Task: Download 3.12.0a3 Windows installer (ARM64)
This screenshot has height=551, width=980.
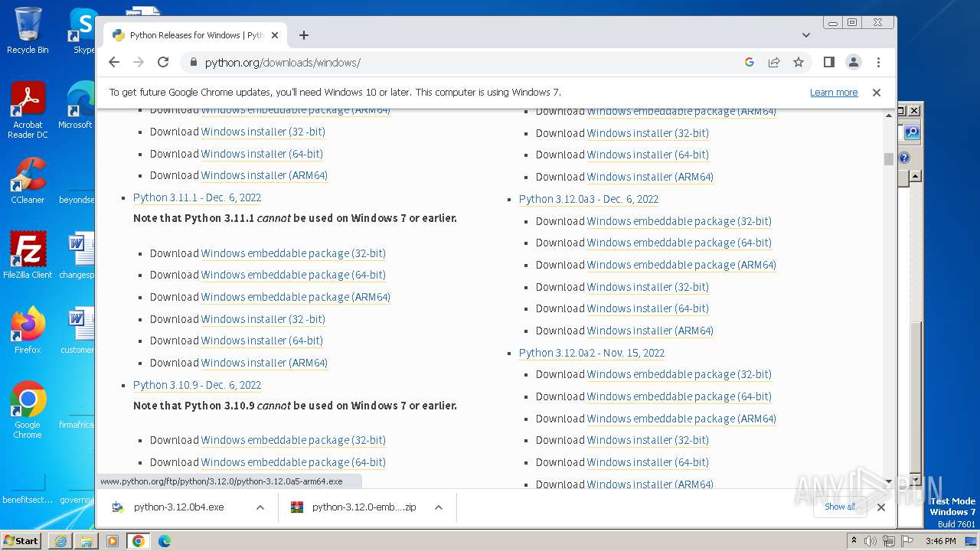Action: (x=650, y=331)
